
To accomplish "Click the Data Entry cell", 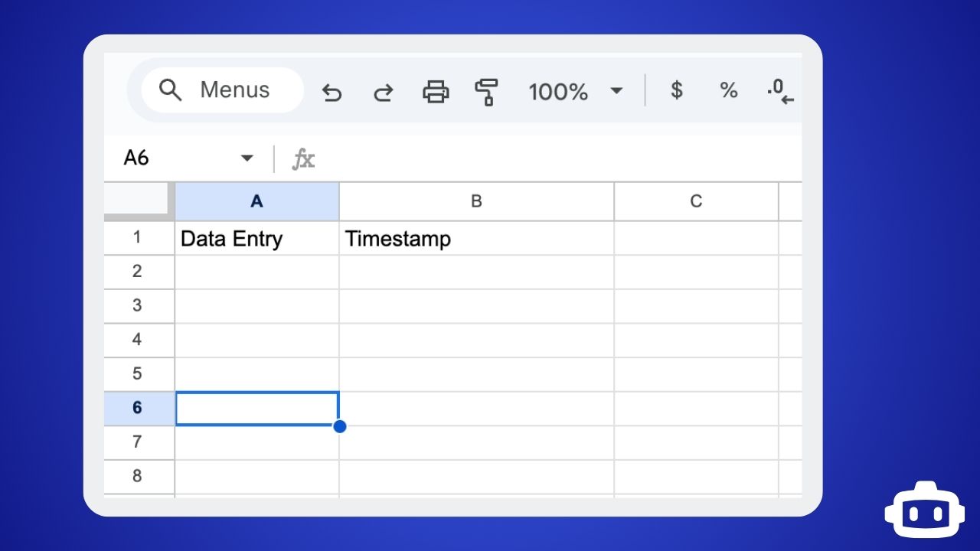I will click(256, 239).
